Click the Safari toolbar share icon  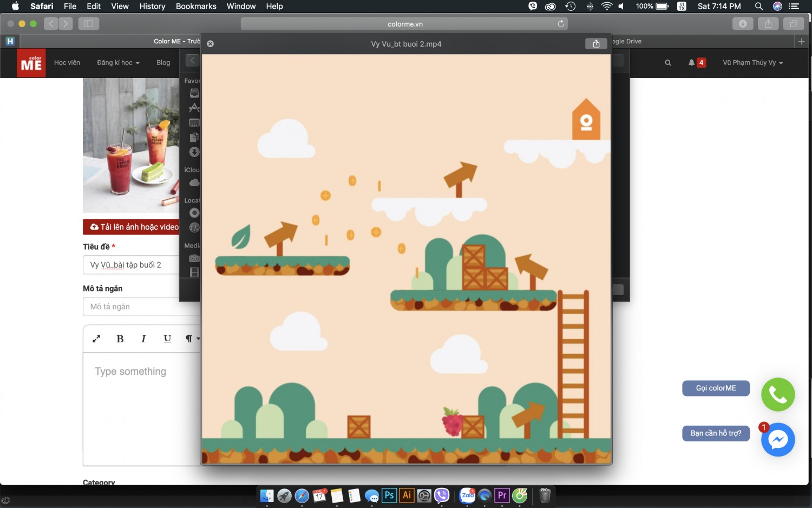tap(768, 24)
